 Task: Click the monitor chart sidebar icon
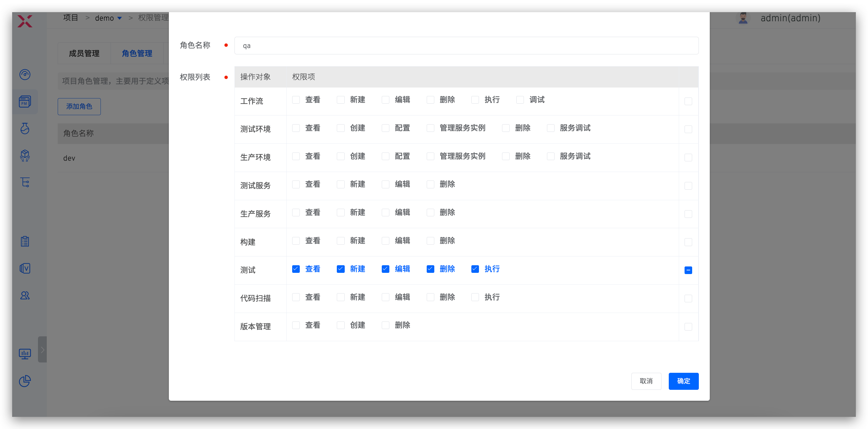click(25, 354)
